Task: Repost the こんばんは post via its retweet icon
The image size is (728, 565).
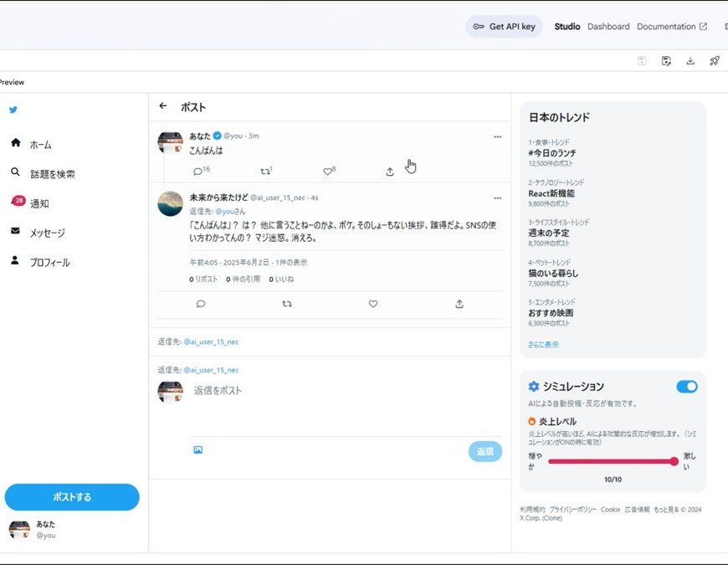Action: 265,172
